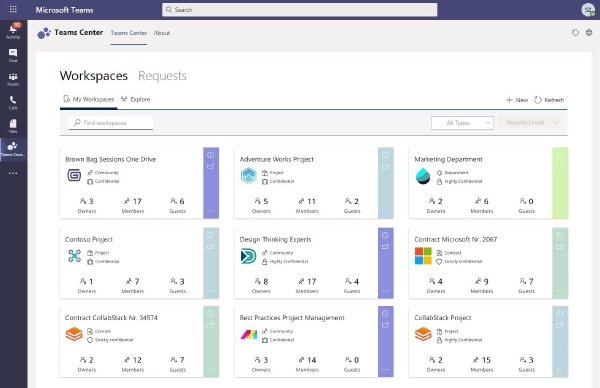Open Brown Bag Sessions One Drive in Teams
Viewport: 600px width, 388px height.
(210, 167)
